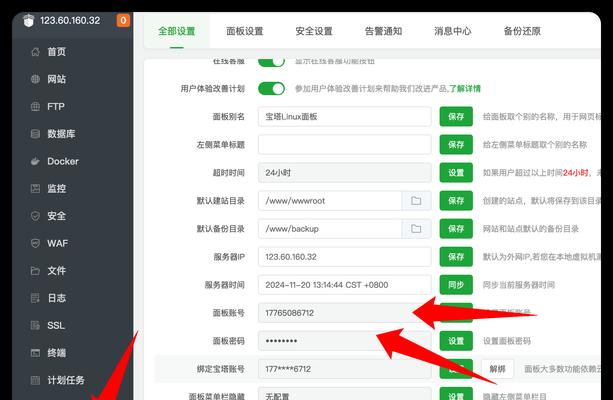
Task: Click the calendar icon beside 计划任务
Action: (x=35, y=380)
